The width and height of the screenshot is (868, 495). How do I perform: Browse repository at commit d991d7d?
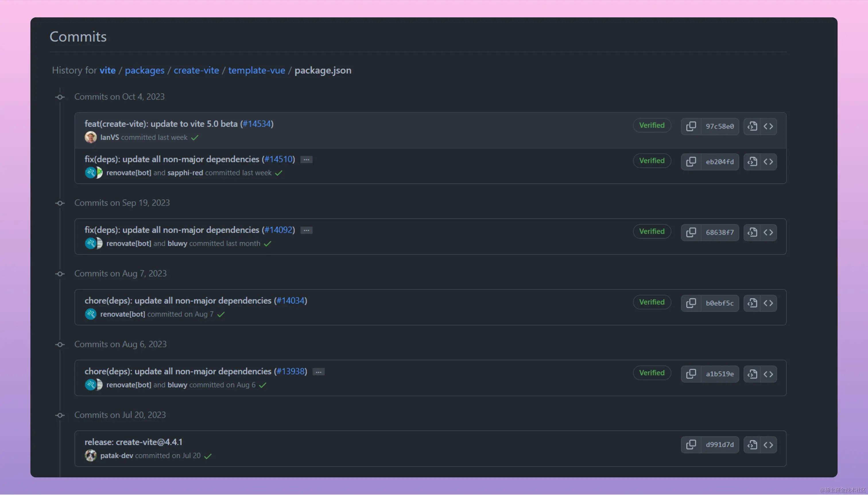pos(768,445)
